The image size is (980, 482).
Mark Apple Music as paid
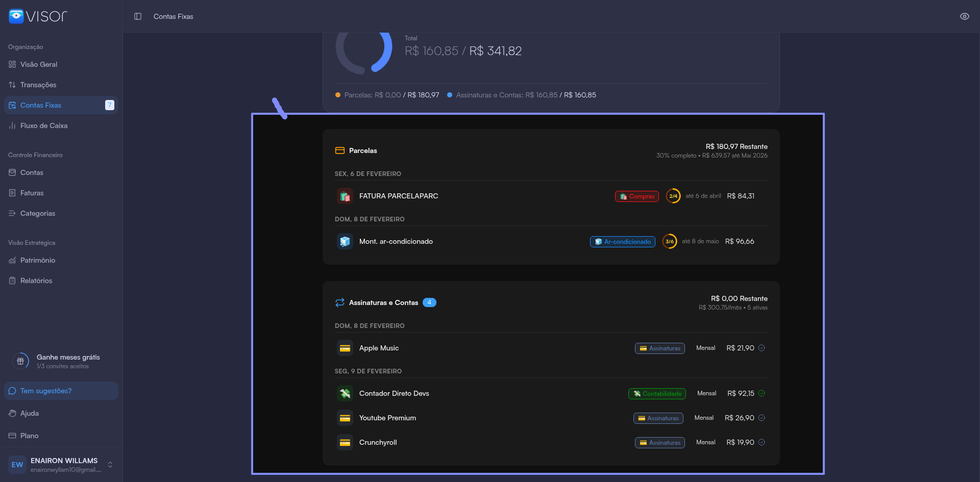(x=762, y=348)
